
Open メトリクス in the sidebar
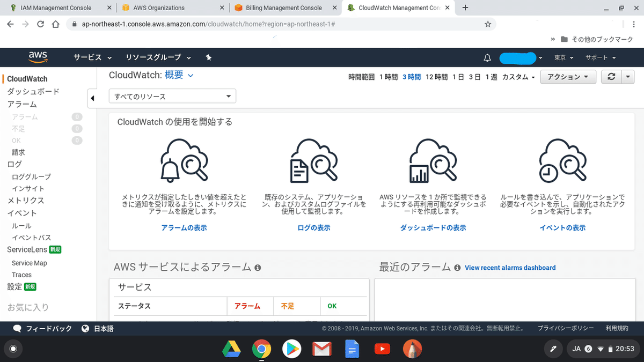26,201
